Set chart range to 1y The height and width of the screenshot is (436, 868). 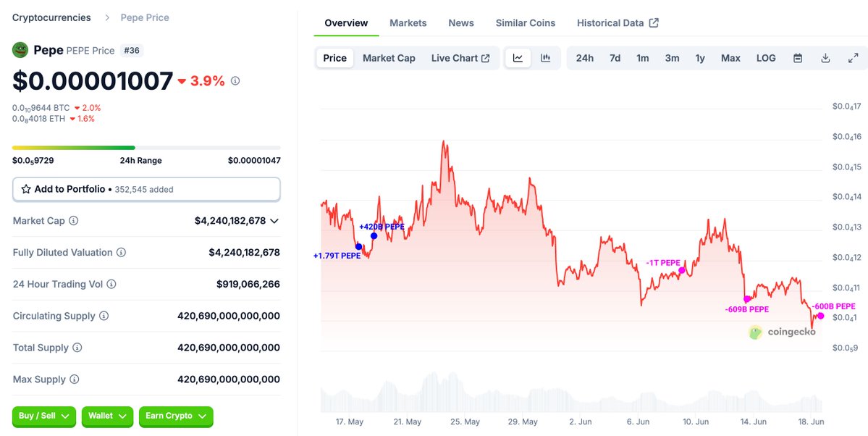(x=700, y=58)
